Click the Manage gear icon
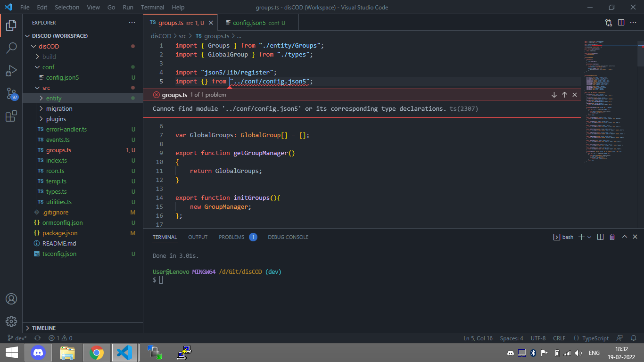644x362 pixels. [11, 321]
